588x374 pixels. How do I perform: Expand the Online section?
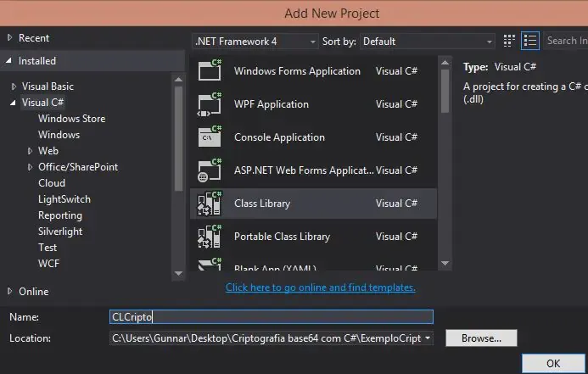point(9,291)
